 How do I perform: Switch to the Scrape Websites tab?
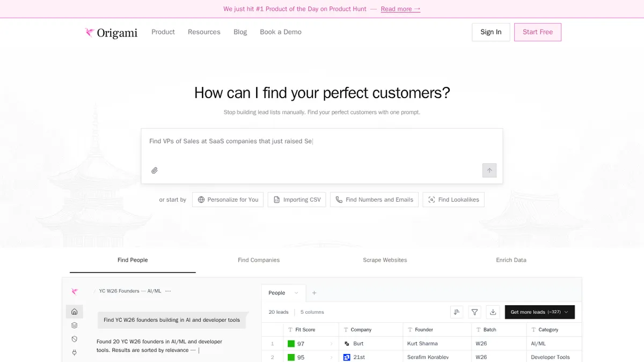click(385, 260)
